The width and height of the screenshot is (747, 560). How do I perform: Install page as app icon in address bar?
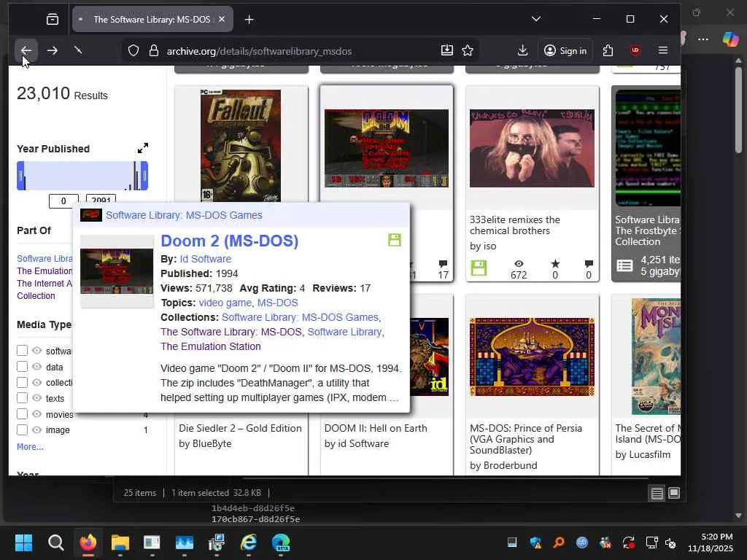coord(447,50)
